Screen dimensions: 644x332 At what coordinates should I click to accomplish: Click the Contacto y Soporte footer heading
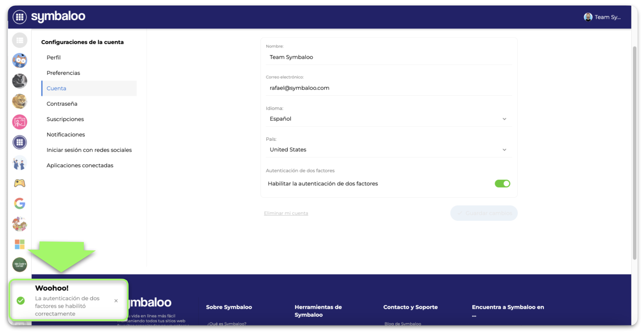(410, 307)
